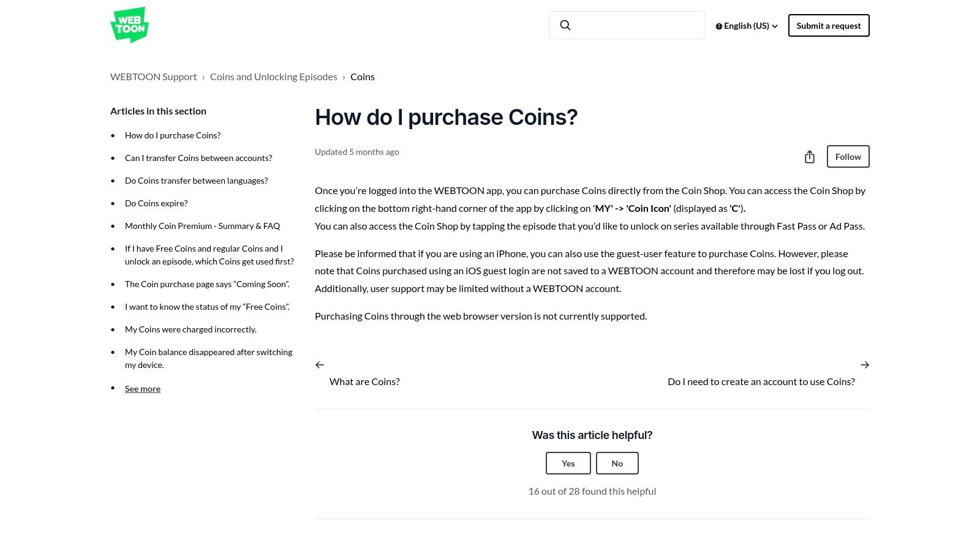980x551 pixels.
Task: Open 'Monthly Coin Premium - Summary & FAQ'
Action: click(x=202, y=226)
